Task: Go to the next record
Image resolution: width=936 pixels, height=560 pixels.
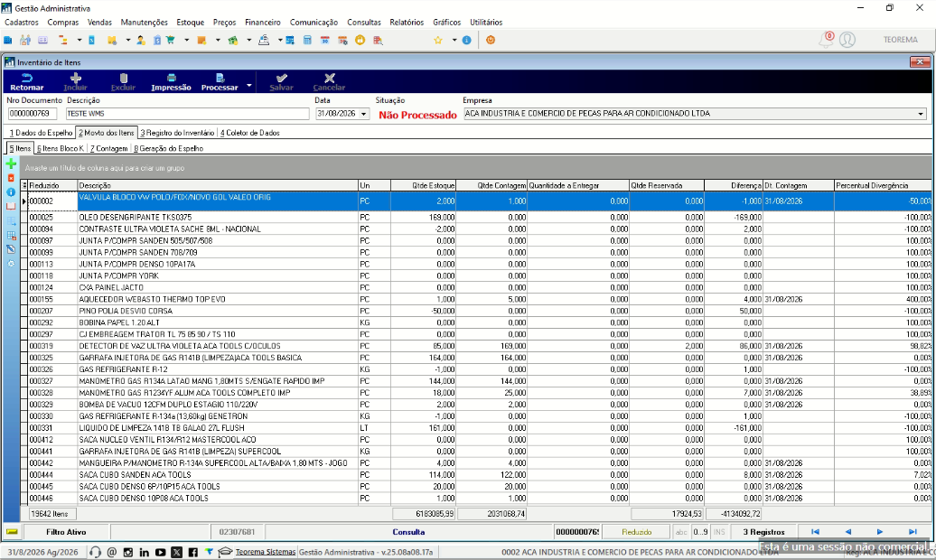Action: pos(880,531)
